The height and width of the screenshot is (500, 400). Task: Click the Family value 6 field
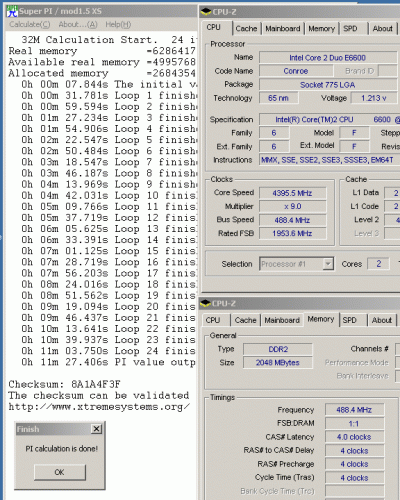coord(274,133)
